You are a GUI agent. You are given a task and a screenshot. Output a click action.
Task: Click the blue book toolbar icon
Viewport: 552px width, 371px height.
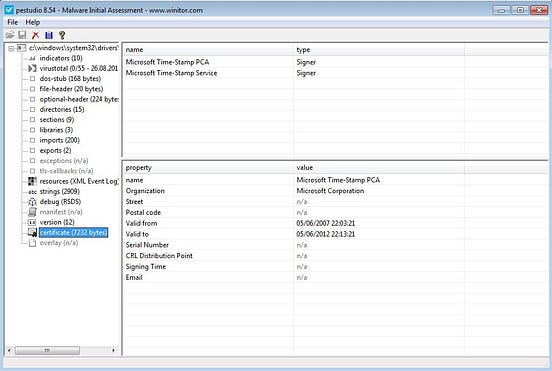click(x=49, y=35)
